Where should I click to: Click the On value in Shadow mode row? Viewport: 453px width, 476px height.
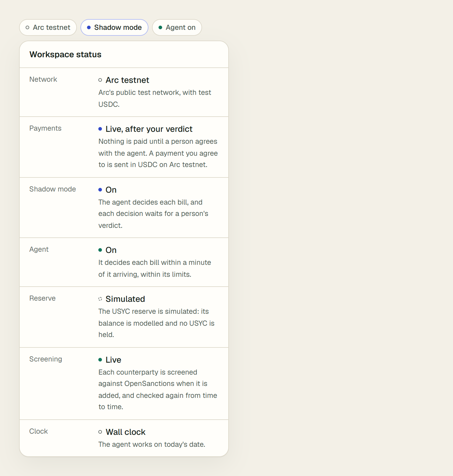[111, 190]
